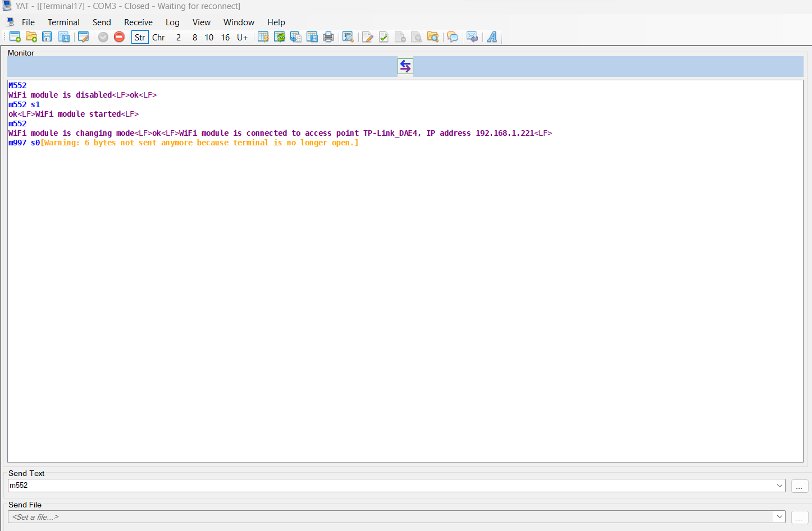Click the Log Settings pencil icon

(x=368, y=37)
